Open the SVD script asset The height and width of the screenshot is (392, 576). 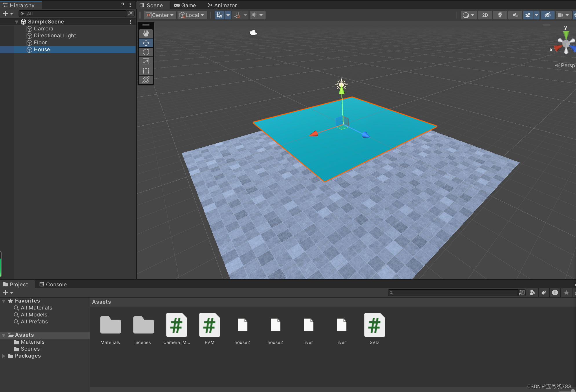pos(374,325)
